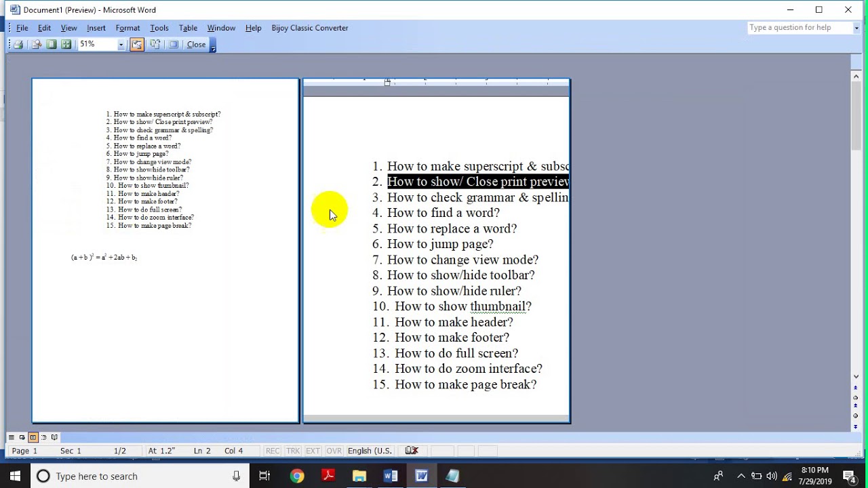The image size is (868, 488).
Task: Open the Edit menu
Action: pyautogui.click(x=44, y=28)
